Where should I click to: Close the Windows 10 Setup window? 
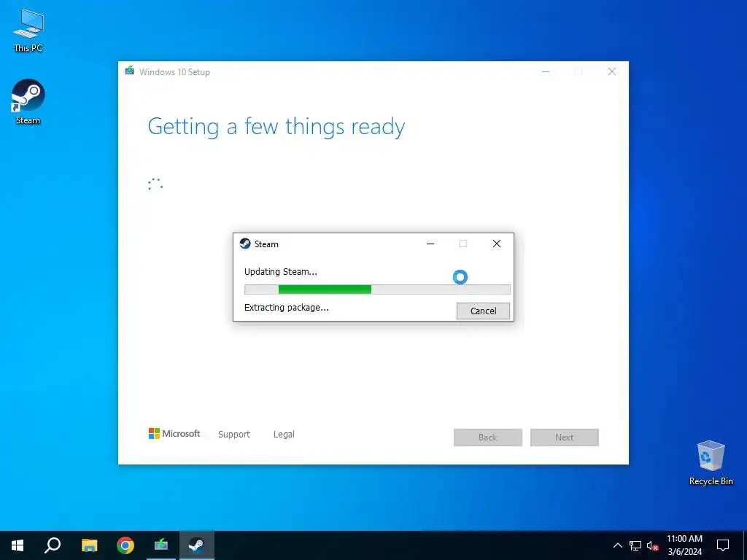coord(612,72)
